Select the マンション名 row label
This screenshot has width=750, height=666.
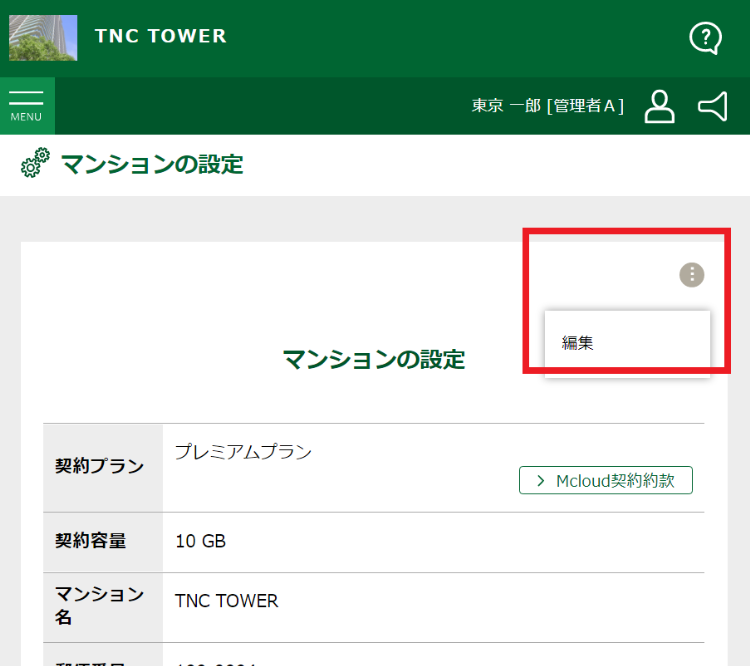pyautogui.click(x=99, y=606)
